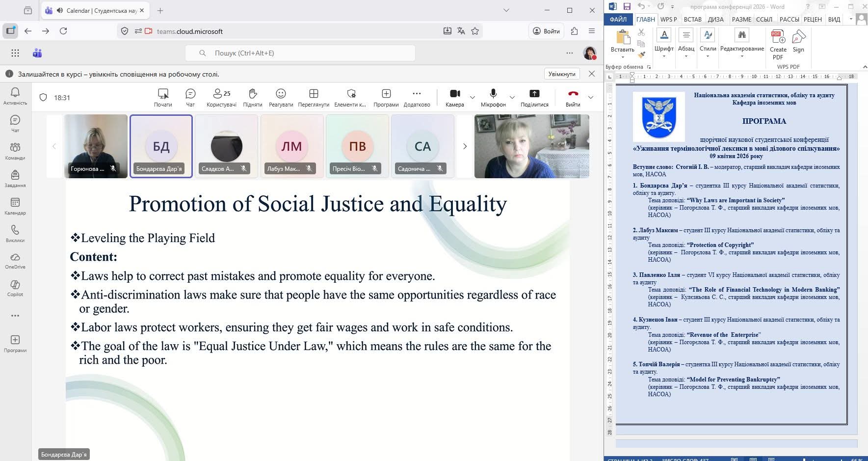This screenshot has width=868, height=461.
Task: Open the Leave options dropdown arrow
Action: [x=591, y=97]
